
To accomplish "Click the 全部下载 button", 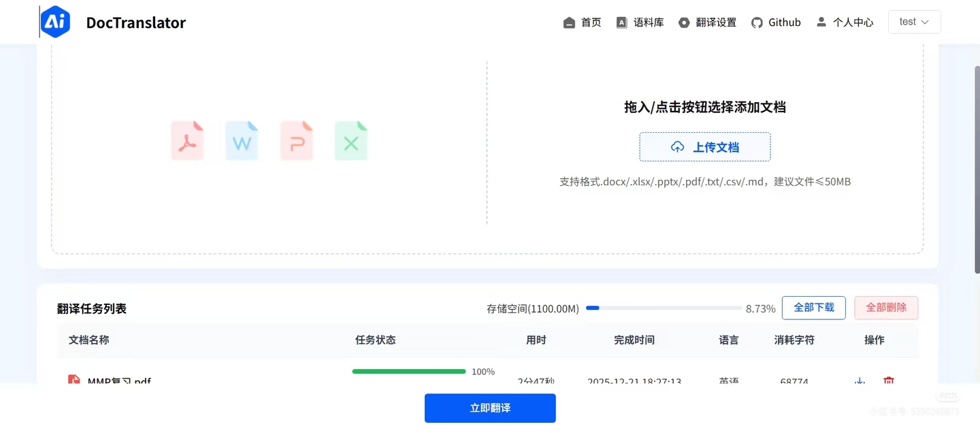I will click(814, 308).
